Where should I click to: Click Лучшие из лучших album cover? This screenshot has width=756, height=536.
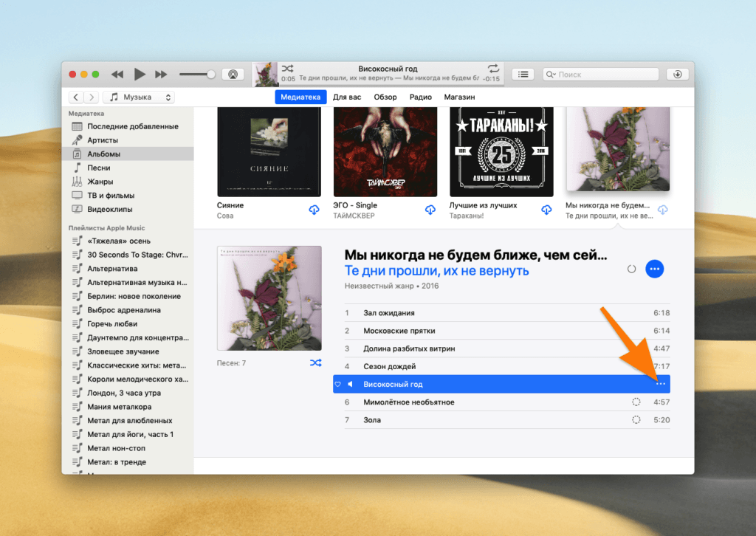(x=501, y=152)
